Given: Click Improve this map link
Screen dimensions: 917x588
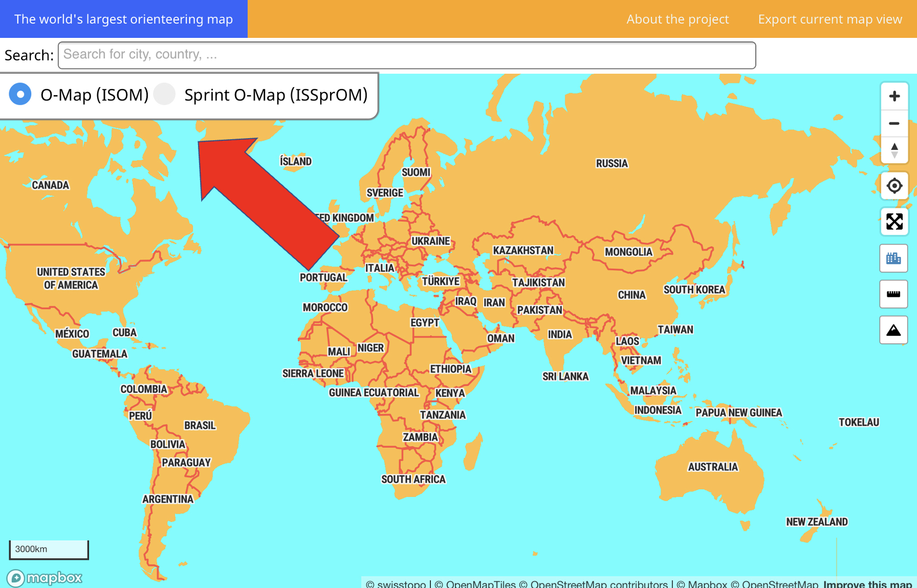Looking at the screenshot, I should click(867, 584).
